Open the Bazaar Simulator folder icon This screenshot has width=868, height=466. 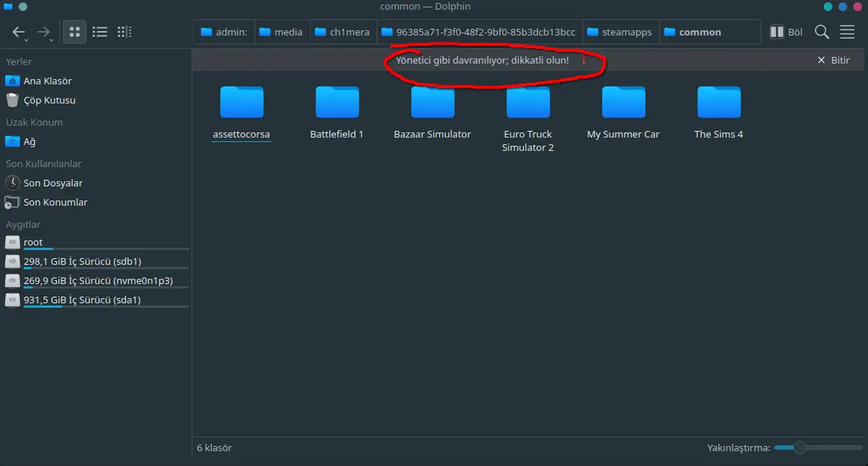click(x=432, y=102)
